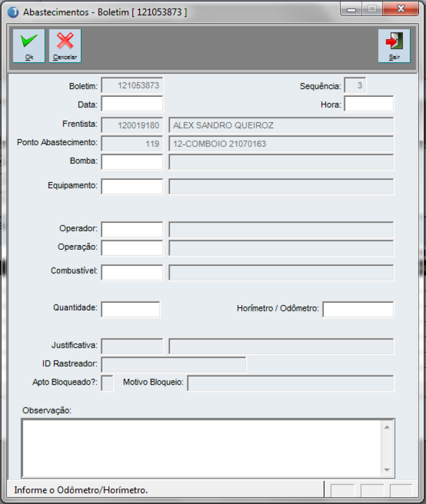Click the Frentista code 120019180
426x504 pixels.
pyautogui.click(x=132, y=125)
